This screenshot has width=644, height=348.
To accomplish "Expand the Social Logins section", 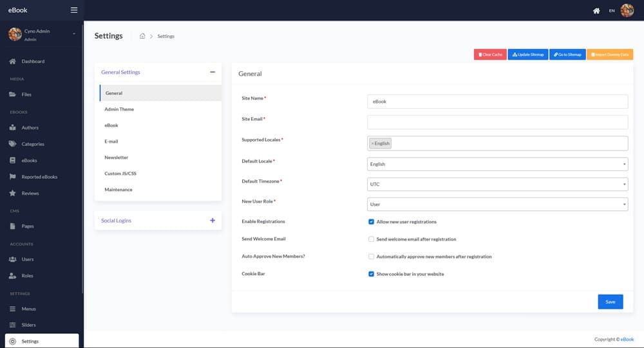I will [213, 221].
